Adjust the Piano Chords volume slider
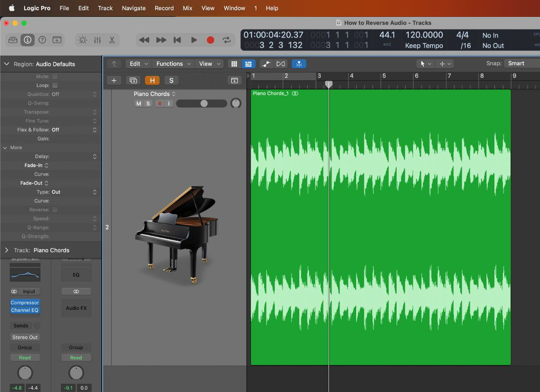 pos(203,103)
